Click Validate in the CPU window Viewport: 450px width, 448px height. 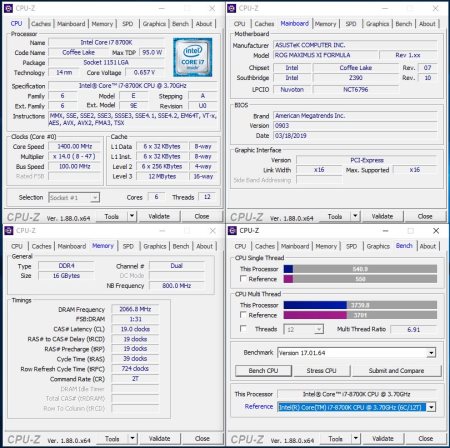point(159,216)
